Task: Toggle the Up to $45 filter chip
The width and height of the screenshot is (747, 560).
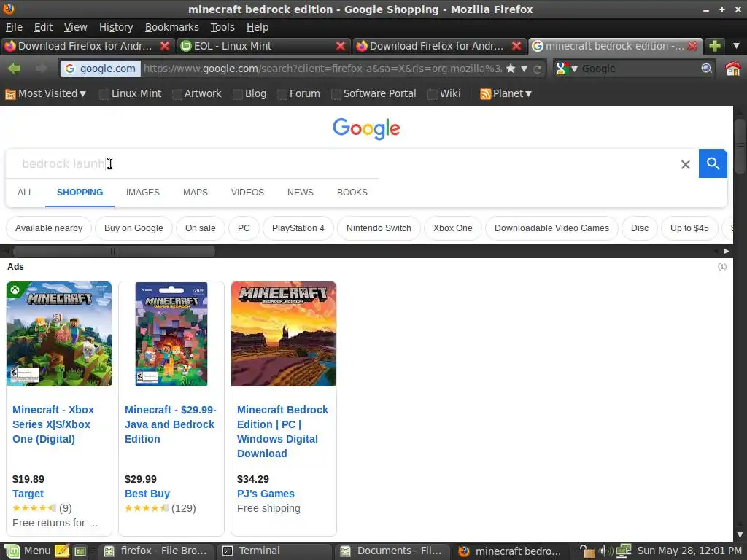Action: pos(689,228)
